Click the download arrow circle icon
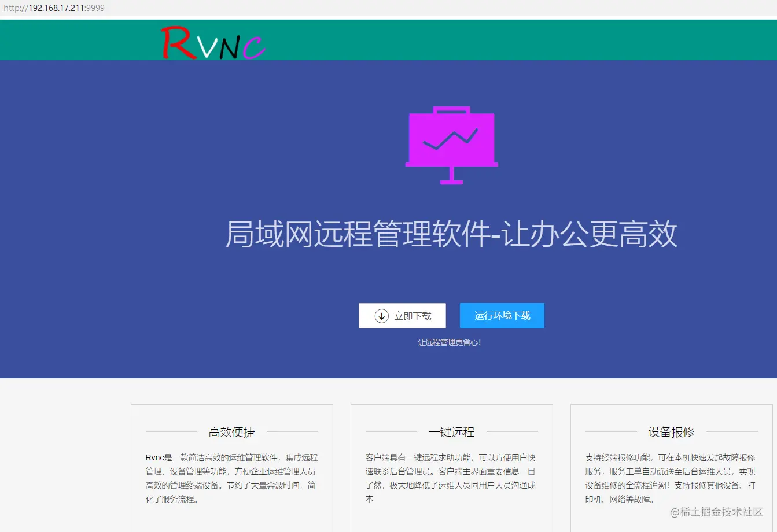777x532 pixels. coord(382,316)
